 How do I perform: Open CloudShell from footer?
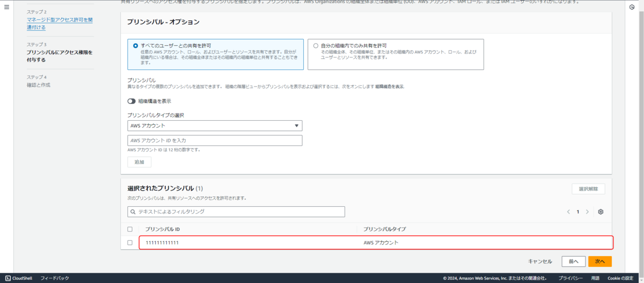19,278
